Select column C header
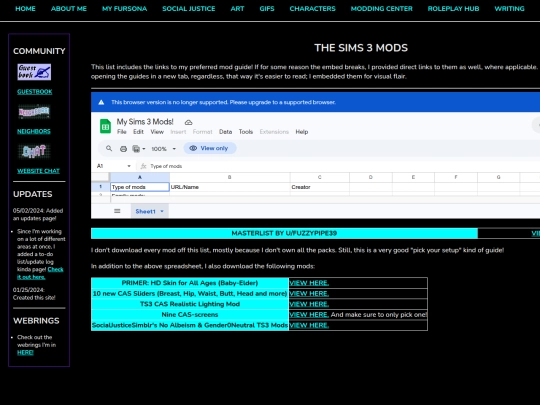The width and height of the screenshot is (540, 405). click(x=320, y=177)
